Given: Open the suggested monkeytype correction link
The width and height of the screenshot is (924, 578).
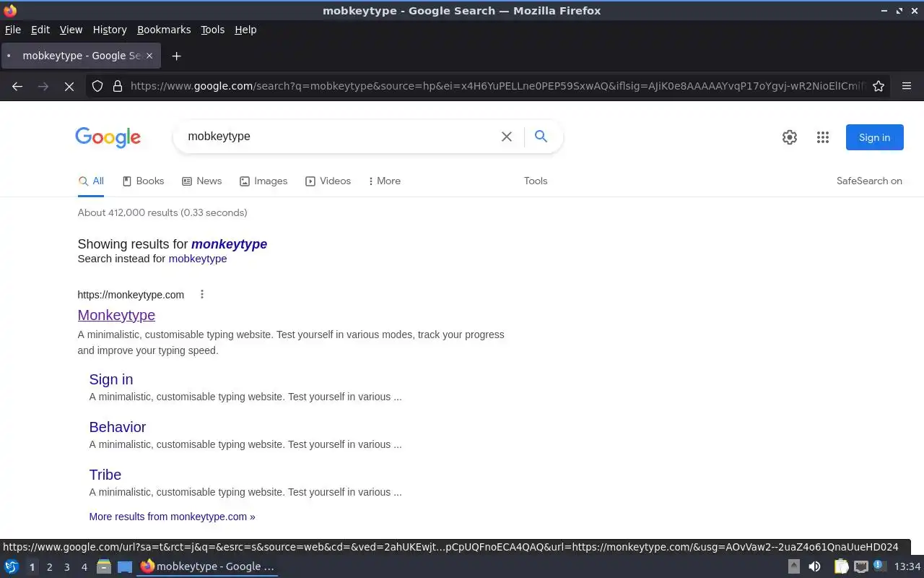Looking at the screenshot, I should click(229, 244).
